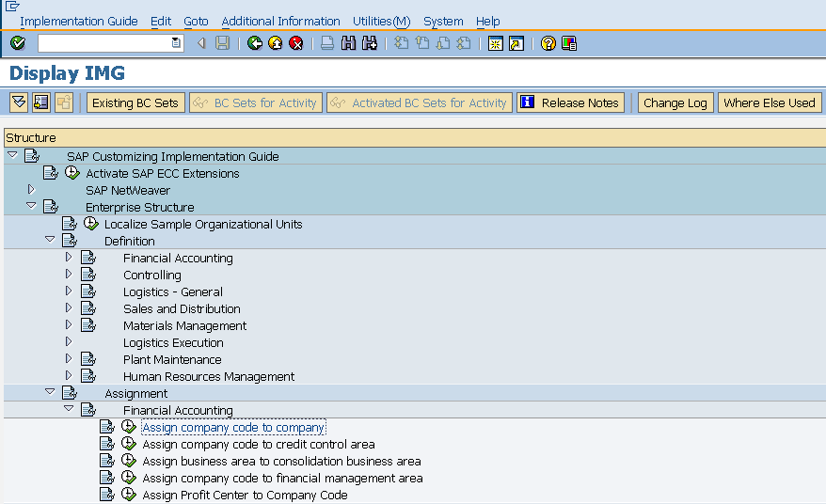Click the Existing BC Sets button
Image resolution: width=826 pixels, height=504 pixels.
click(135, 102)
